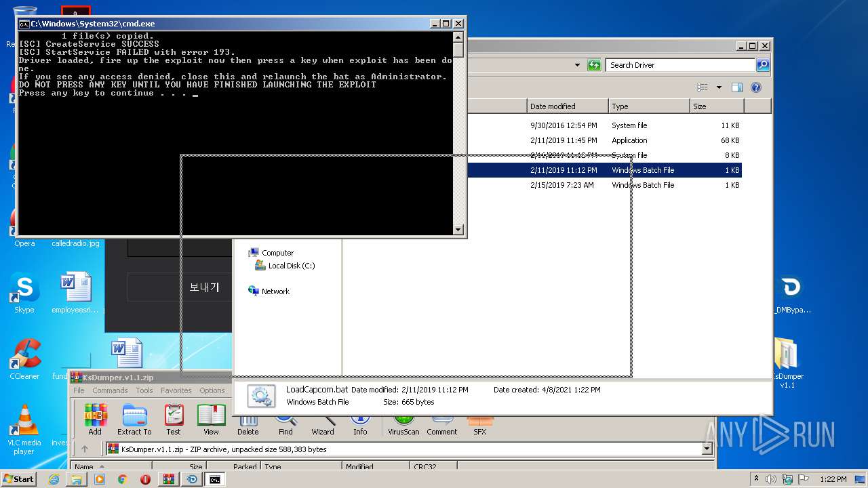Click Internet Explorer in the taskbar
The image size is (868, 488).
[x=54, y=479]
